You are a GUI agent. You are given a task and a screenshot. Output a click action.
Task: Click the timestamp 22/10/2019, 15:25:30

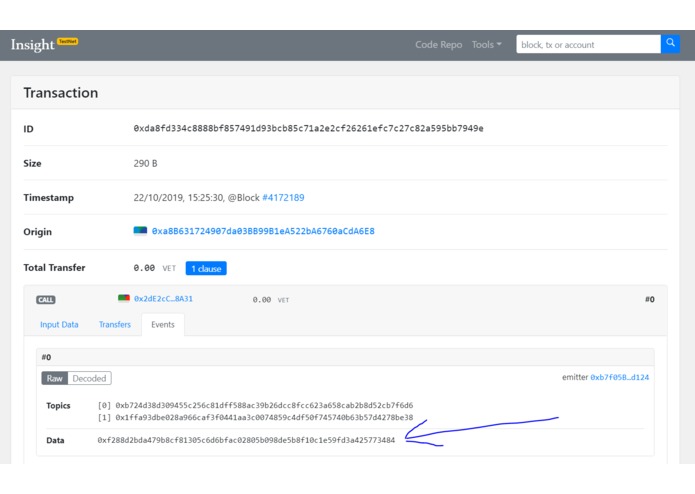pyautogui.click(x=178, y=198)
